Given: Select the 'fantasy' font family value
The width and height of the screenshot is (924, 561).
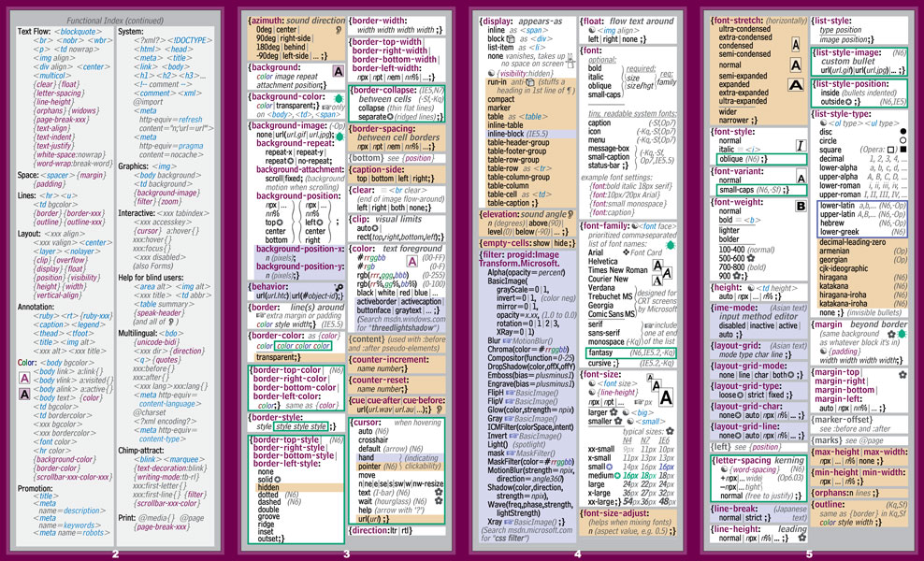Looking at the screenshot, I should tap(600, 352).
